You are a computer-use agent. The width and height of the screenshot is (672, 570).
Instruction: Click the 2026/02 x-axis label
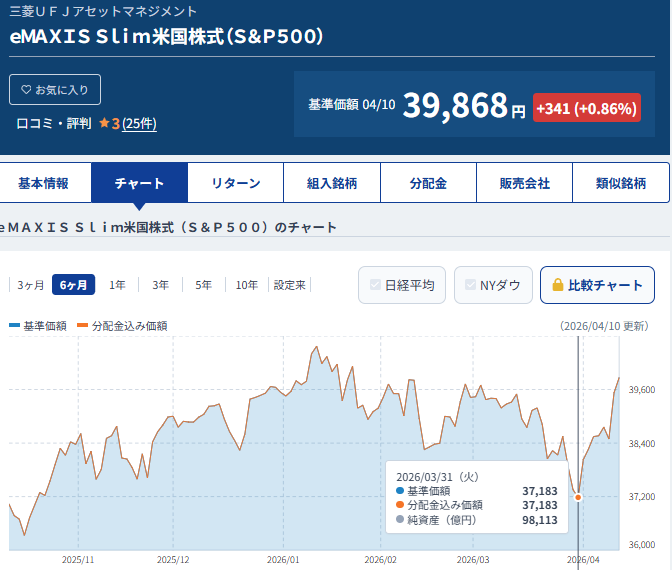(381, 560)
